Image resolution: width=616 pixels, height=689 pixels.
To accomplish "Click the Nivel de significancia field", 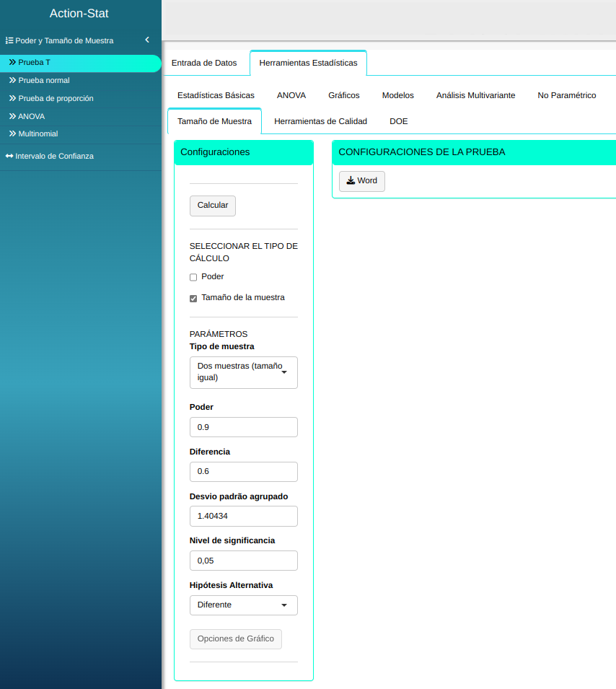I will coord(243,561).
